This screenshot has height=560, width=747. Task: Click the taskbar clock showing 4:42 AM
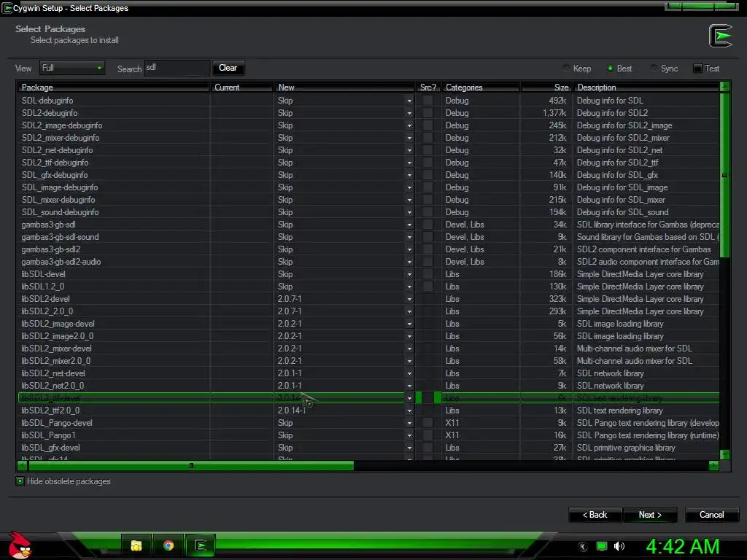[683, 546]
